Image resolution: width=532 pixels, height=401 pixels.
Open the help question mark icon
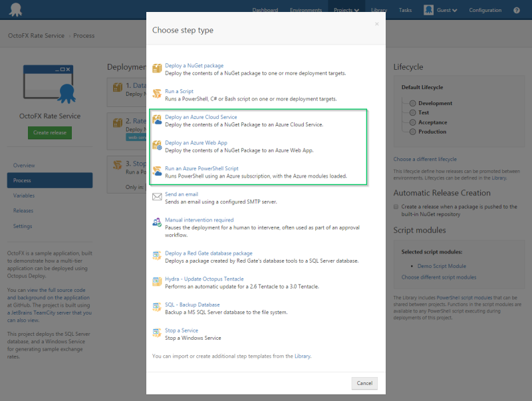517,10
